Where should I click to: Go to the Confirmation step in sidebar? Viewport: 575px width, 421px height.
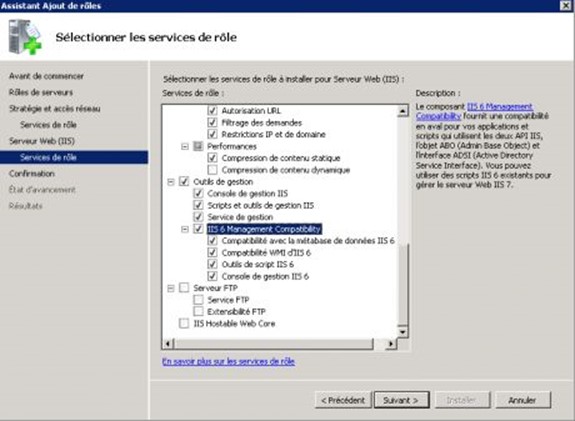point(32,173)
